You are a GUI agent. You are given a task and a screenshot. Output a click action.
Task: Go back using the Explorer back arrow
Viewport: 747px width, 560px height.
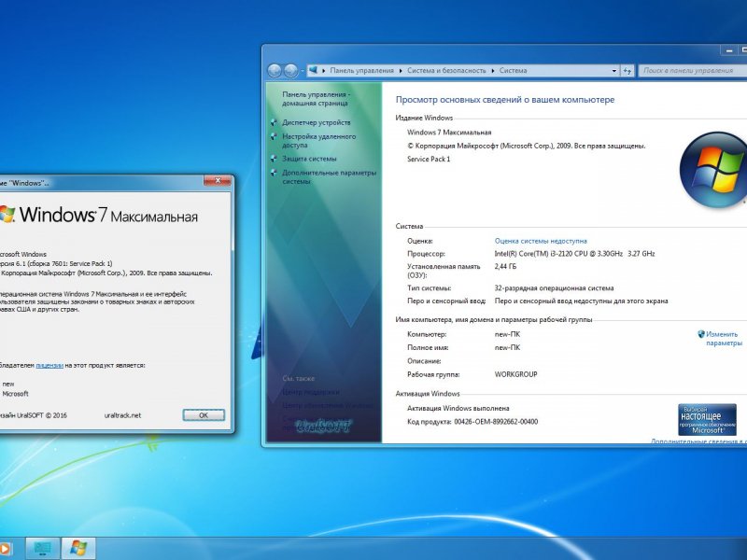[x=275, y=71]
